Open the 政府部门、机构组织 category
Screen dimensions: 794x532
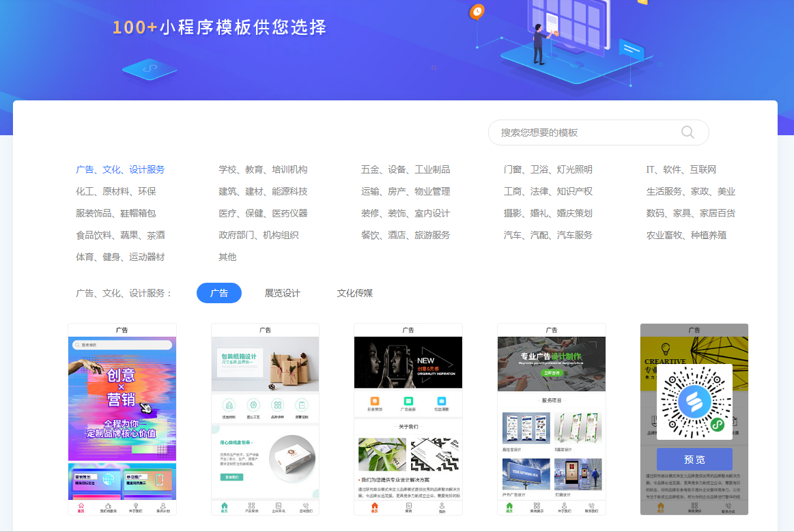click(258, 235)
